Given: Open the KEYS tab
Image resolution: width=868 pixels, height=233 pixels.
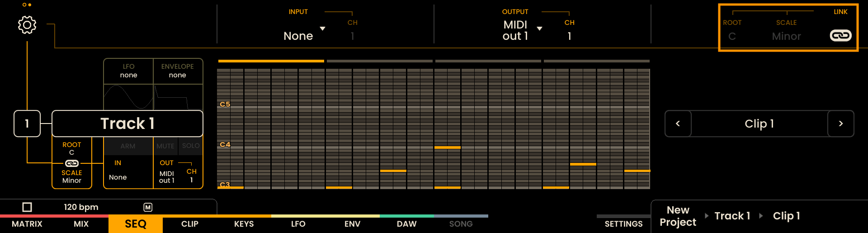Looking at the screenshot, I should pyautogui.click(x=244, y=224).
